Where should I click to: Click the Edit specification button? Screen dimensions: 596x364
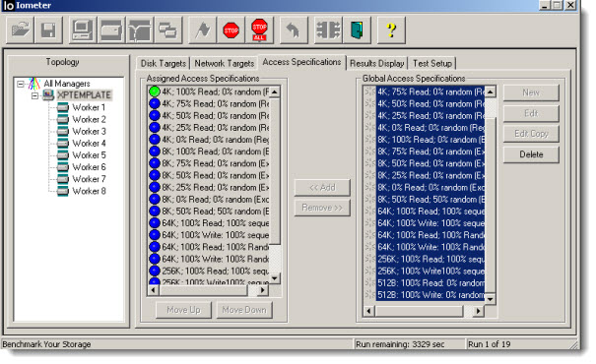[531, 113]
